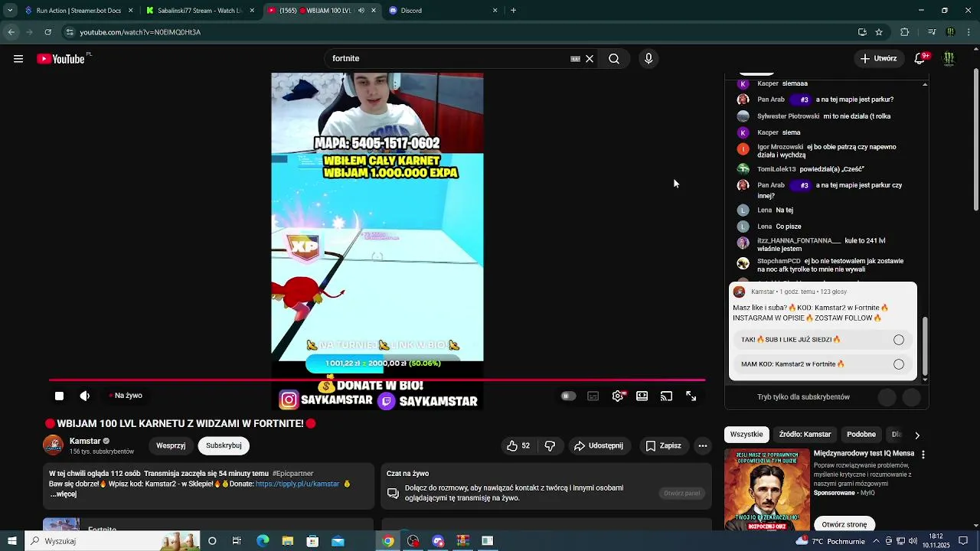Image resolution: width=980 pixels, height=551 pixels.
Task: Open the notifications bell
Action: (x=920, y=58)
